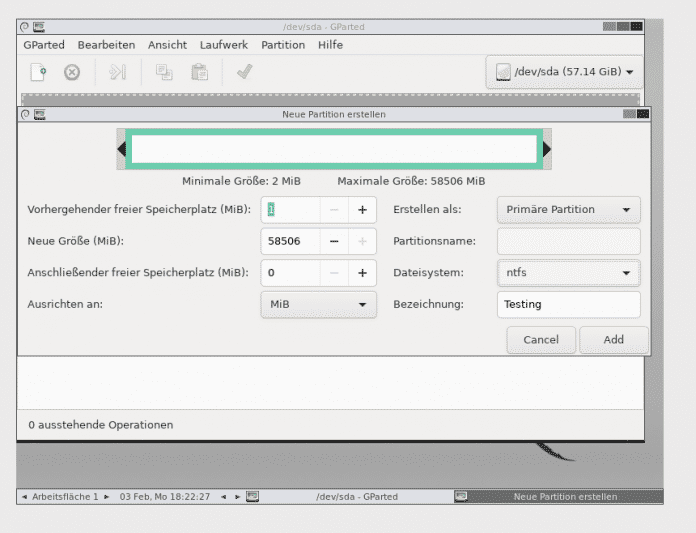
Task: Click right arrow handle of partition bar
Action: click(x=547, y=149)
